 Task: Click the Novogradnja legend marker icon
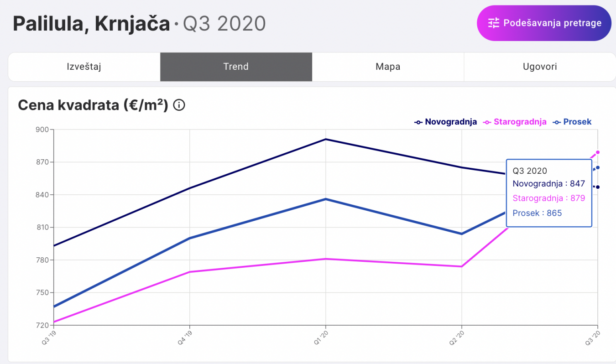tap(418, 122)
